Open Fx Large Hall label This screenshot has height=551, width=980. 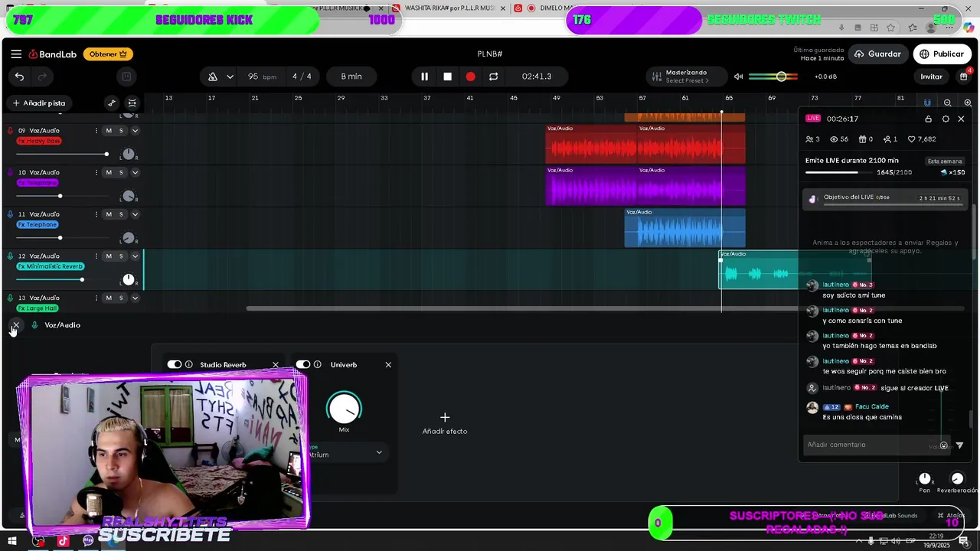[x=38, y=308]
